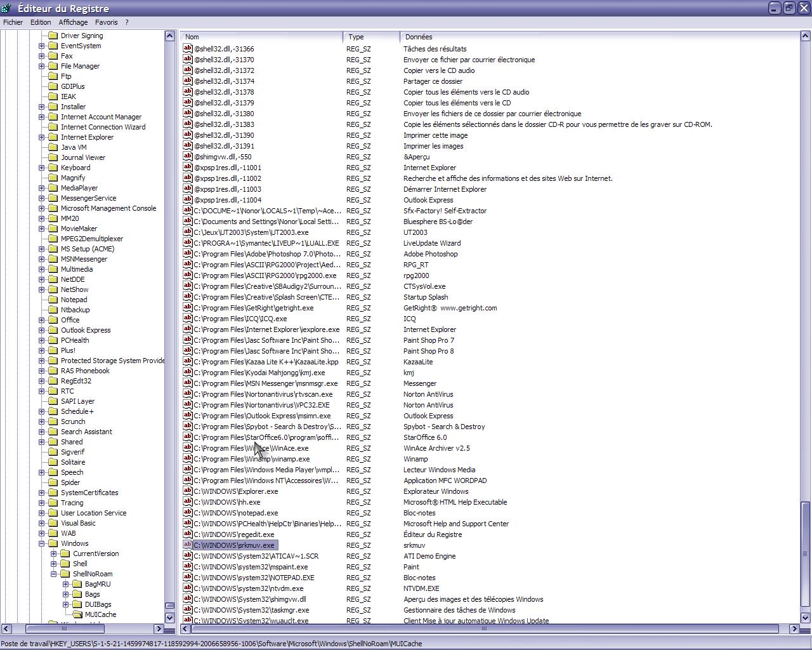Select the Outlook Express tree key
The image size is (812, 650).
coord(86,330)
